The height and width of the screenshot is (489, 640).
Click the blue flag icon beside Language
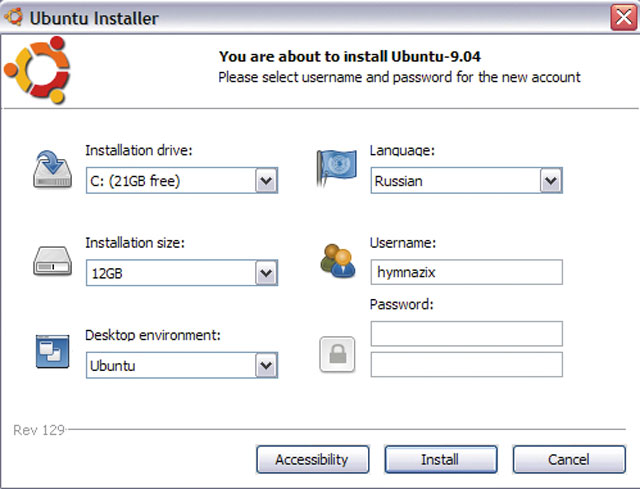coord(336,167)
